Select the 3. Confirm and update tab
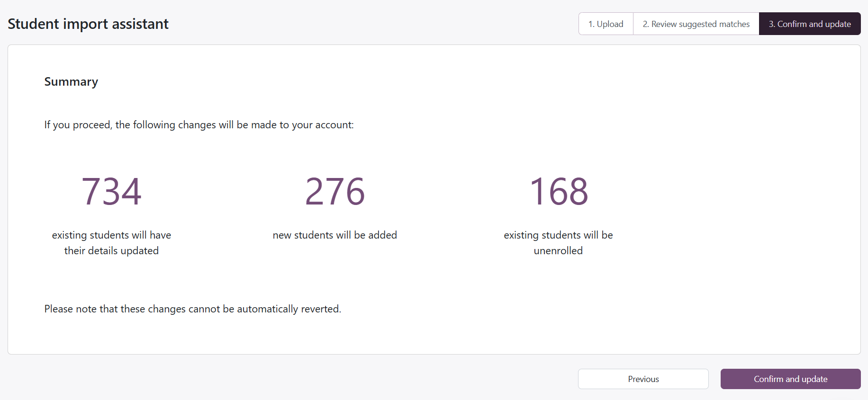 click(x=809, y=24)
